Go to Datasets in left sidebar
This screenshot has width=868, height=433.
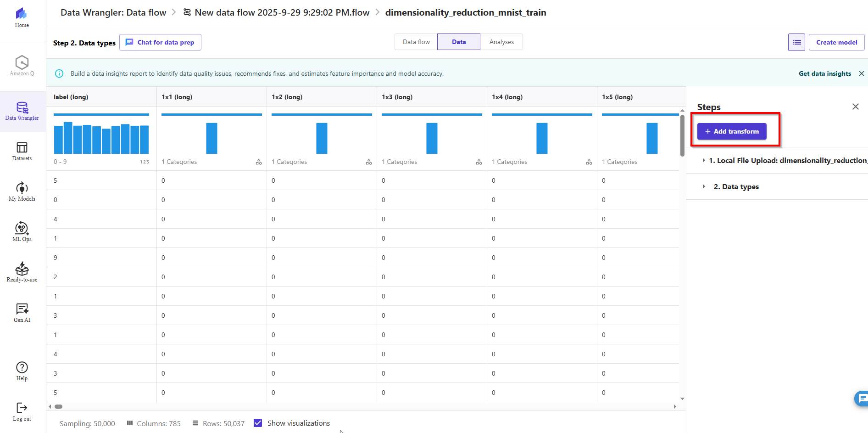22,151
